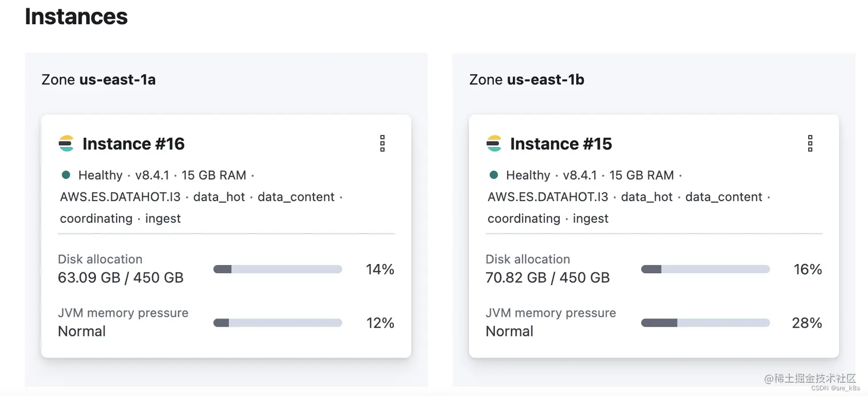Click Instance #15 disk allocation progress bar

(706, 269)
